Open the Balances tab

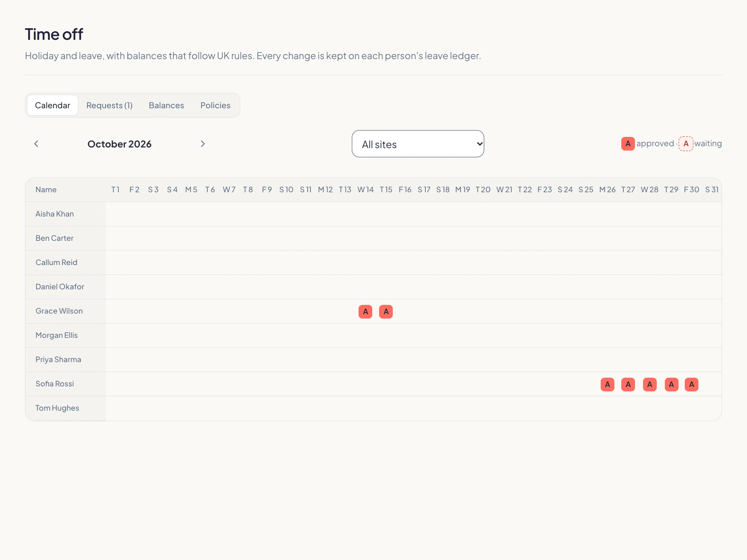tap(167, 105)
